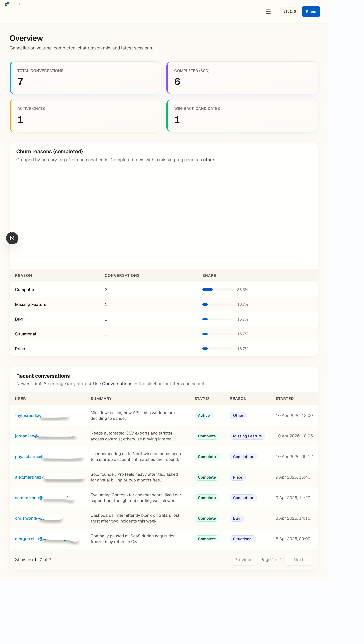Image resolution: width=364 pixels, height=644 pixels.
Task: Click the Plans button
Action: pos(310,11)
